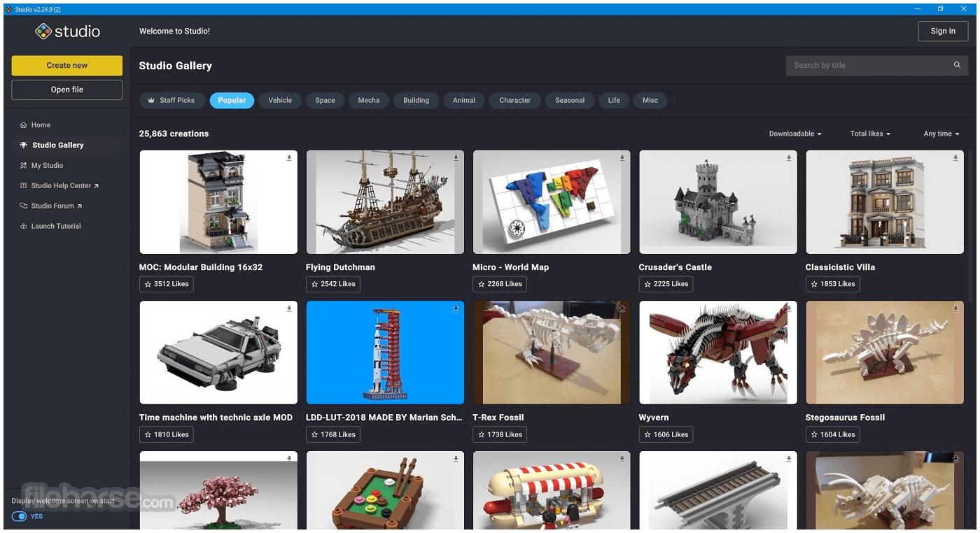Download the LDD-LUT-2018 rocket model
The width and height of the screenshot is (980, 533).
[456, 308]
